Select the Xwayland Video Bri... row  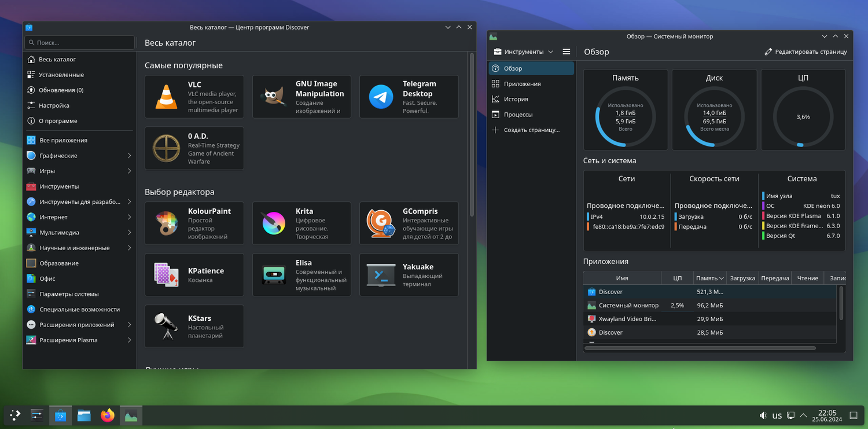(x=710, y=319)
